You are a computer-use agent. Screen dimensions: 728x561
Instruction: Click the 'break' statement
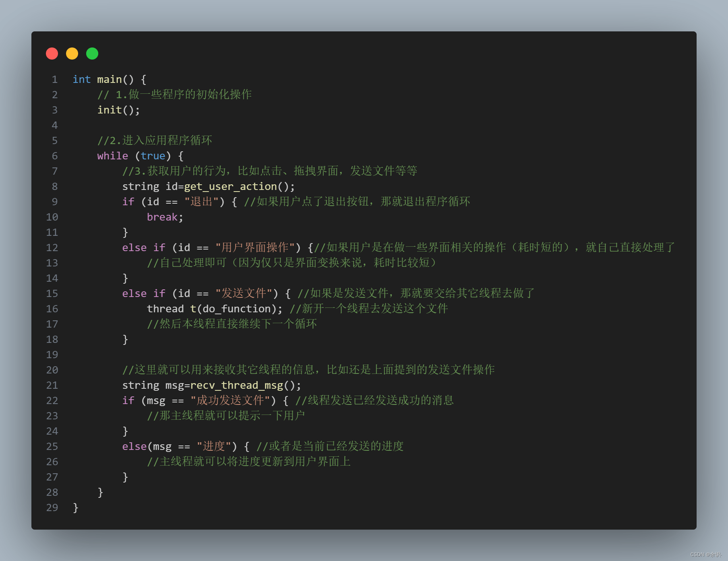click(x=162, y=217)
